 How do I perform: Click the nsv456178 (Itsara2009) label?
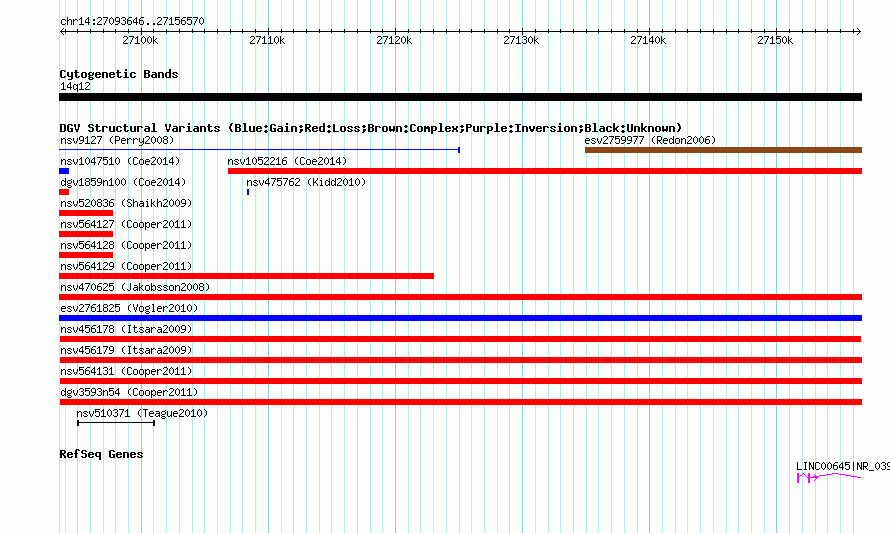pyautogui.click(x=126, y=329)
